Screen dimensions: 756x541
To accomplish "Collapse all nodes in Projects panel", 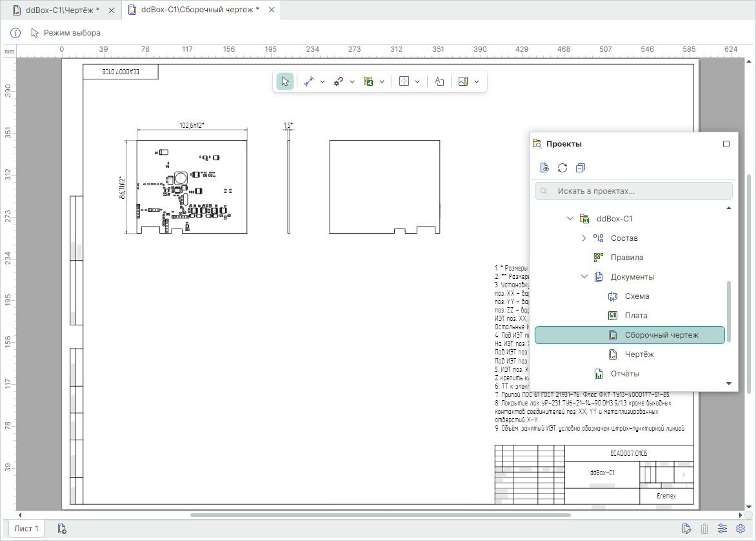I will (581, 168).
